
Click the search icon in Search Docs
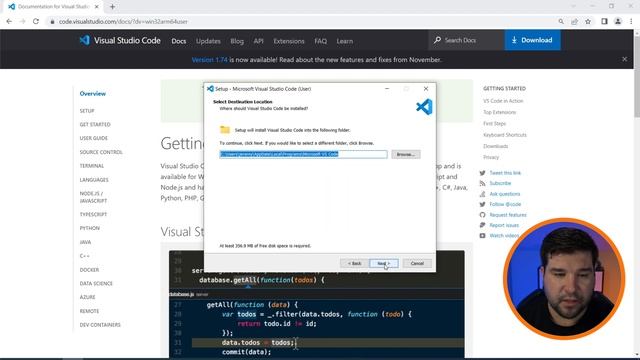(x=437, y=40)
